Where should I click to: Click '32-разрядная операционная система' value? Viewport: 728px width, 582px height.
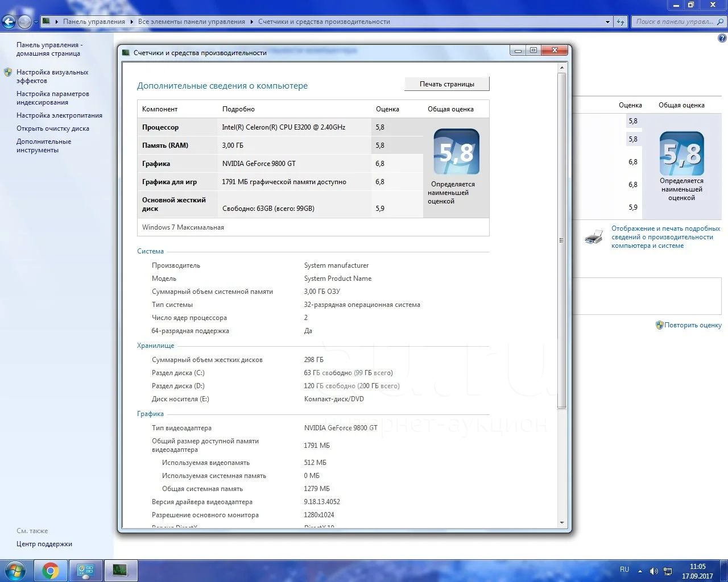coord(362,305)
